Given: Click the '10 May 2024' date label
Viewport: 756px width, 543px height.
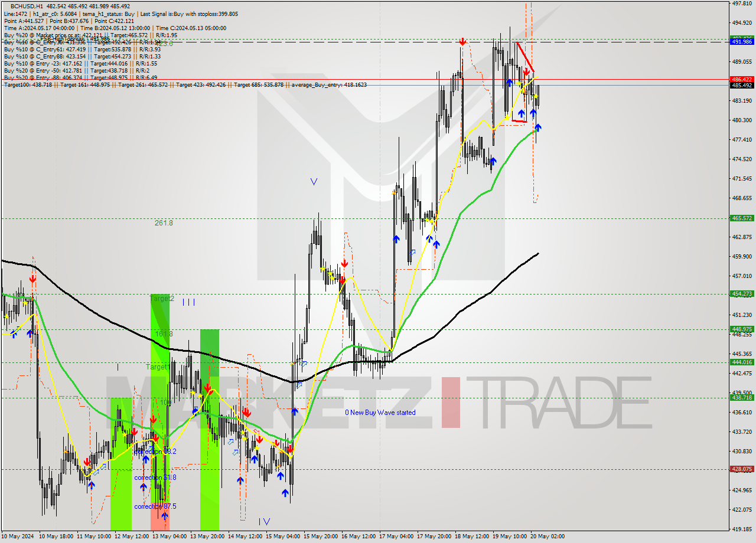Looking at the screenshot, I should point(18,537).
